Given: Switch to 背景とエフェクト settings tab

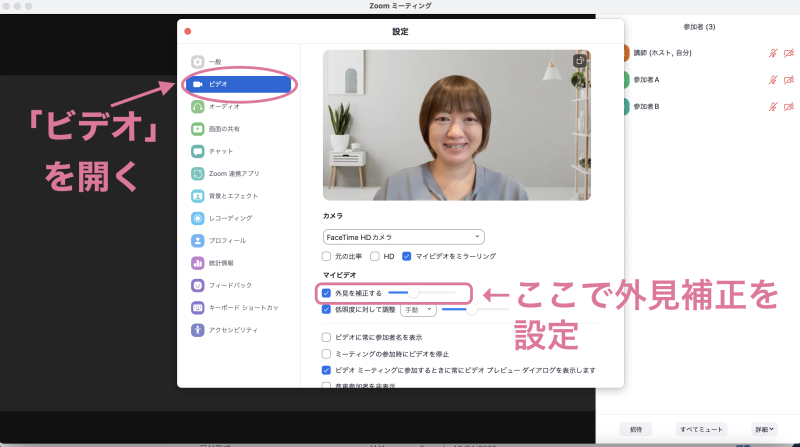Looking at the screenshot, I should coord(239,196).
